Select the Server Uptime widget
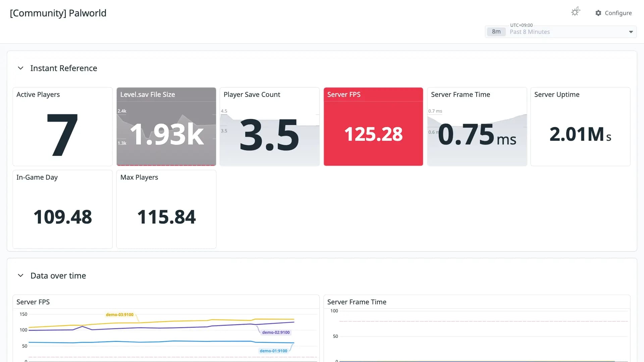This screenshot has height=362, width=644. tap(580, 127)
